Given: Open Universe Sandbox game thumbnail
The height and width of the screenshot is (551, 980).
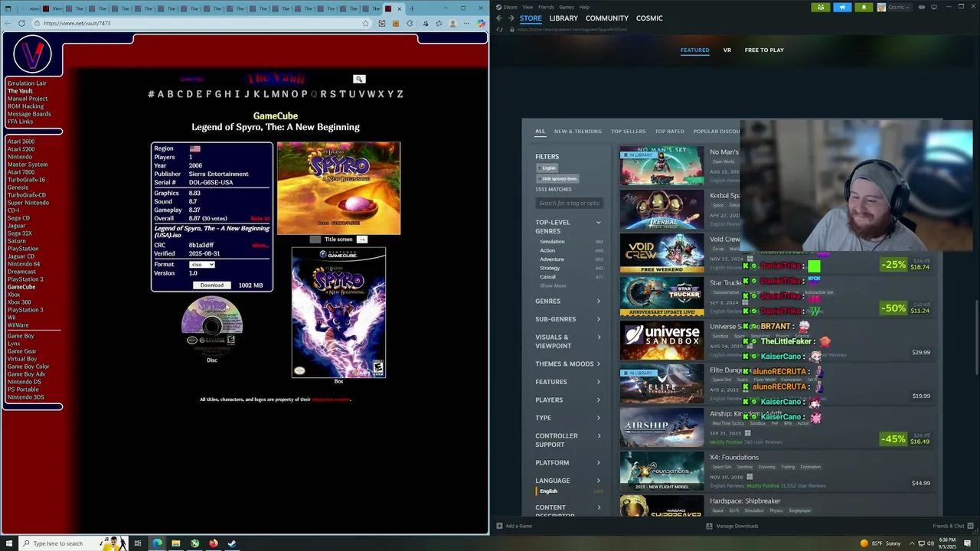Looking at the screenshot, I should click(x=661, y=340).
